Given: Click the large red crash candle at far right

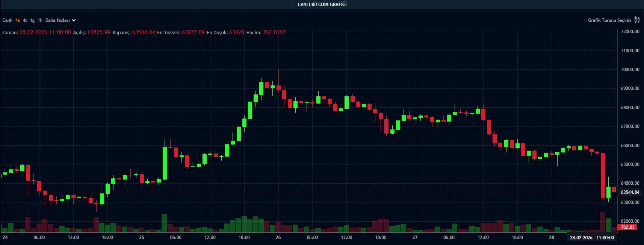Looking at the screenshot, I should pos(603,175).
